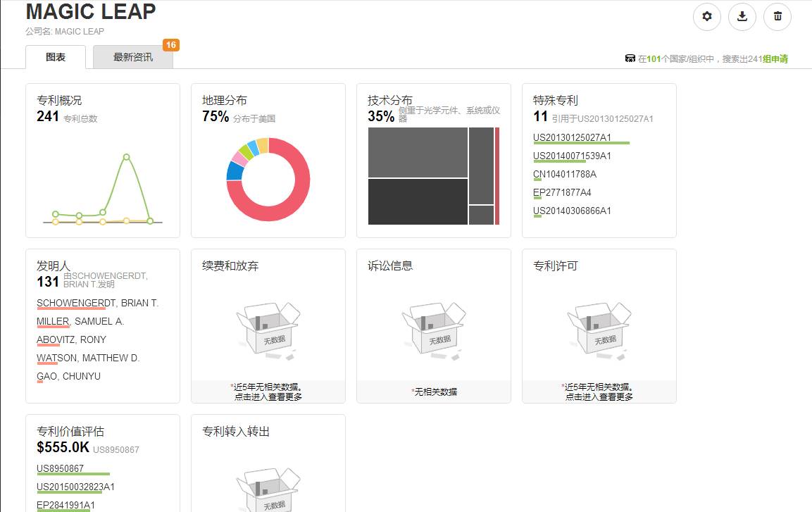Click the 131 inventor count
Image resolution: width=812 pixels, height=512 pixels.
tap(48, 282)
